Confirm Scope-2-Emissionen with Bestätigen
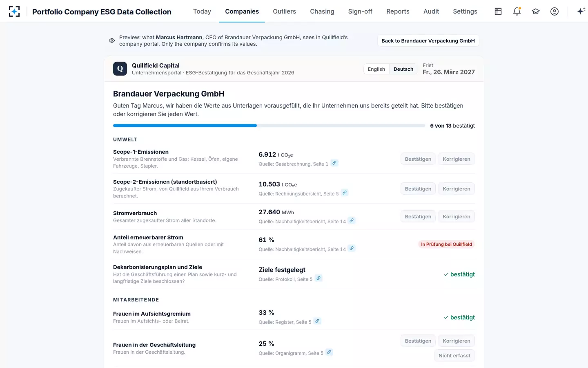The image size is (588, 368). (418, 189)
